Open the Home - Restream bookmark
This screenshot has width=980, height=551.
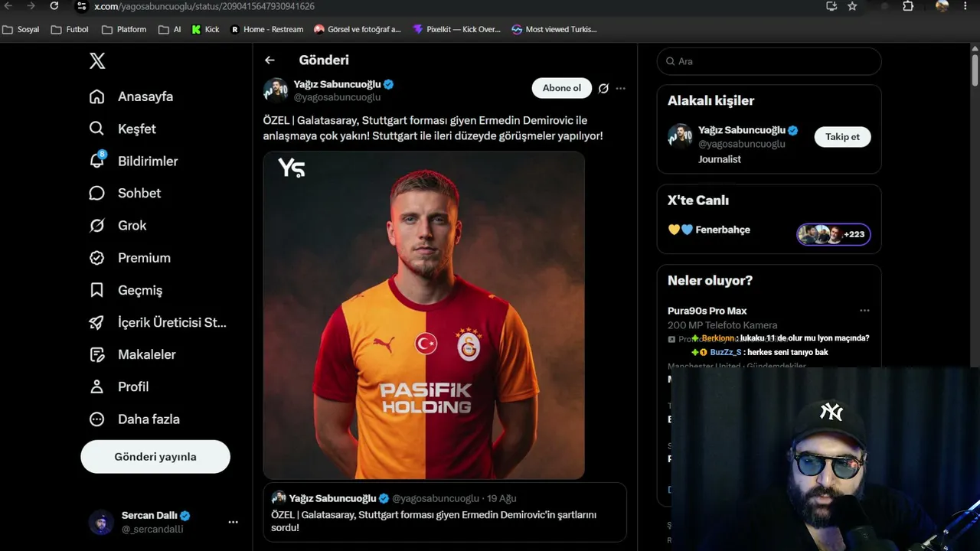tap(266, 30)
